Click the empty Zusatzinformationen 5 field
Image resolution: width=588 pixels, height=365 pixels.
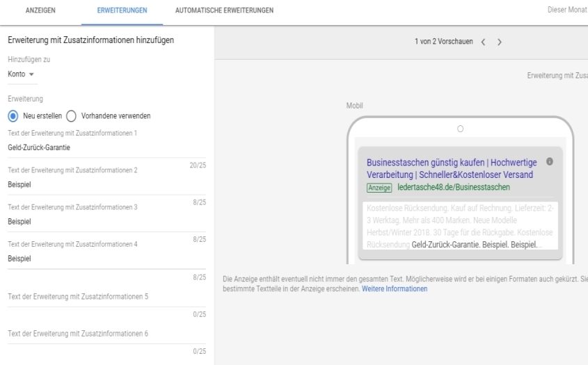pos(104,298)
